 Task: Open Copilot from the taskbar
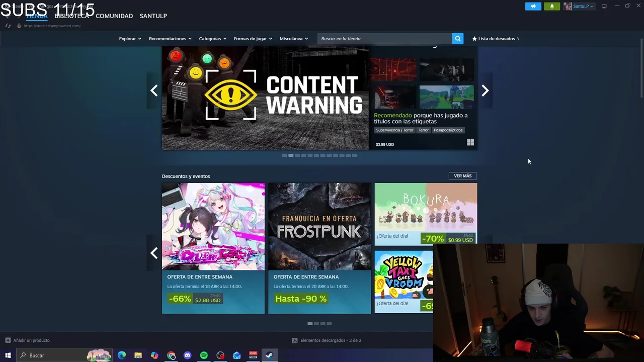click(154, 355)
